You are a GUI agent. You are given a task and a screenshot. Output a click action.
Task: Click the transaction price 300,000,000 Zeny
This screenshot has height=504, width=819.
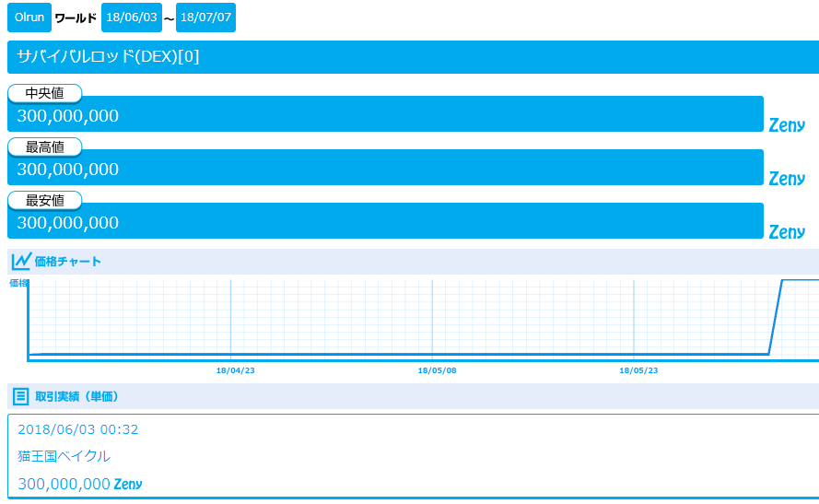(x=80, y=484)
